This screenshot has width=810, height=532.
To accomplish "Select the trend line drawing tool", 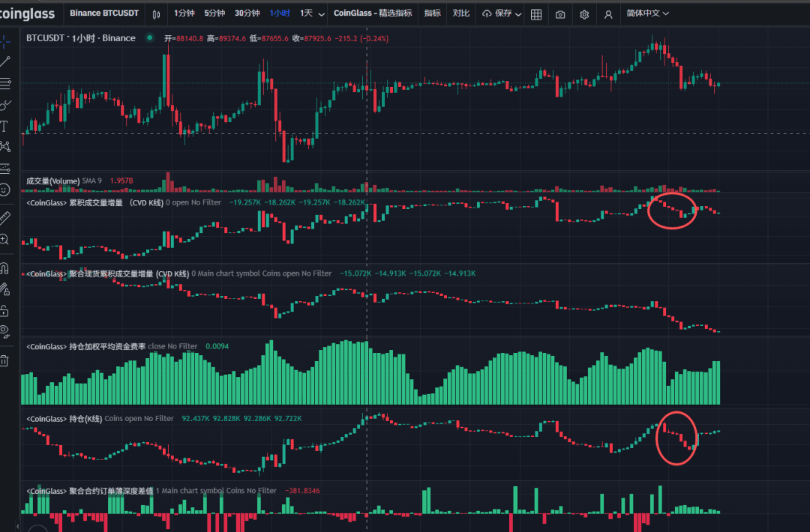I will 4,62.
